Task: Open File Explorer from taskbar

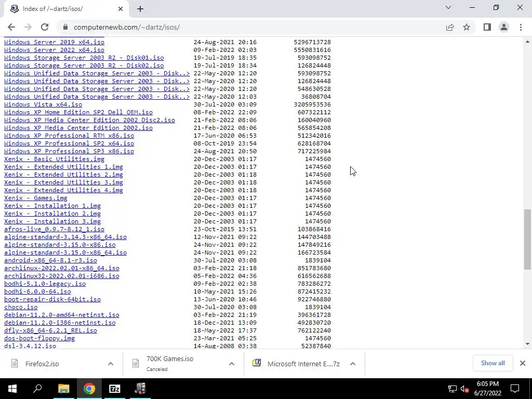Action: point(63,389)
